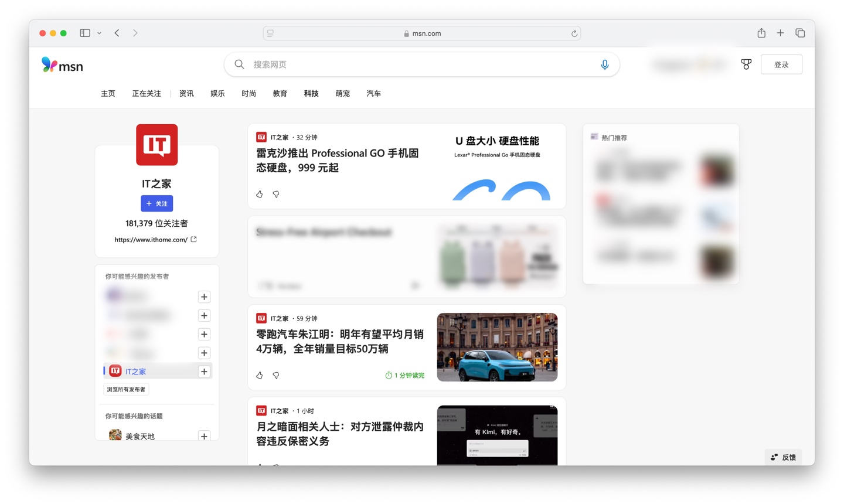Dislike the 零跑汽车 article with the thumbs-down icon
This screenshot has width=844, height=504.
275,375
